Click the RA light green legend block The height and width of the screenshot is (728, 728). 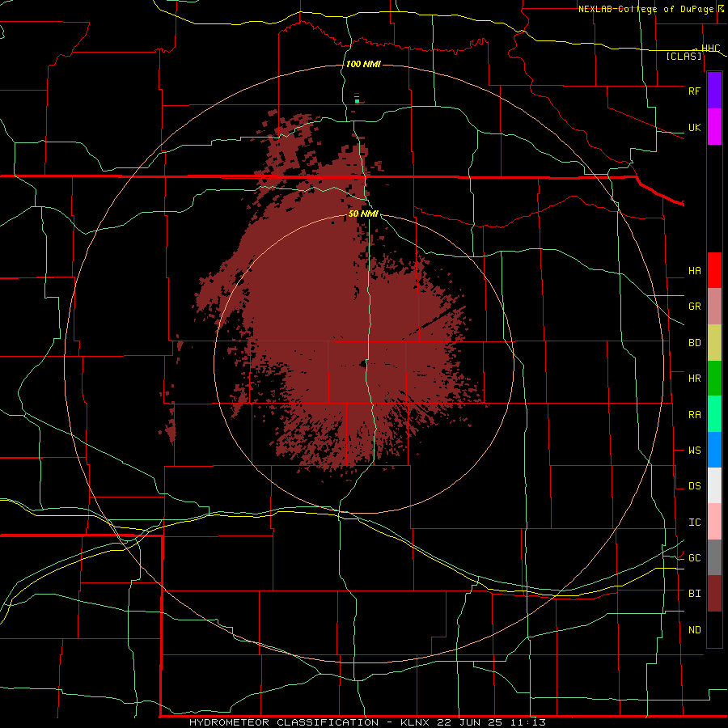(x=714, y=414)
